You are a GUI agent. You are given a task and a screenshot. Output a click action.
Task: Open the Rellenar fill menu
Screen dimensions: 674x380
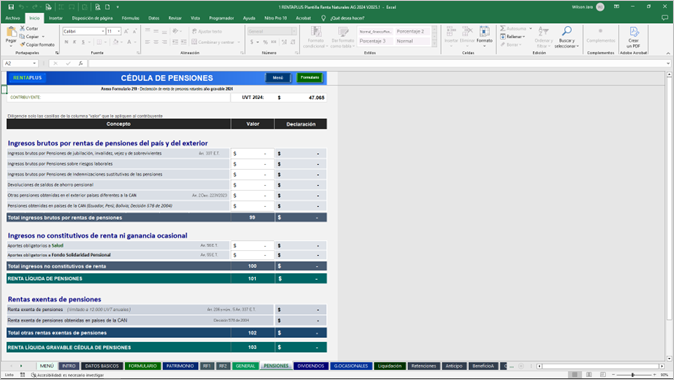point(512,37)
